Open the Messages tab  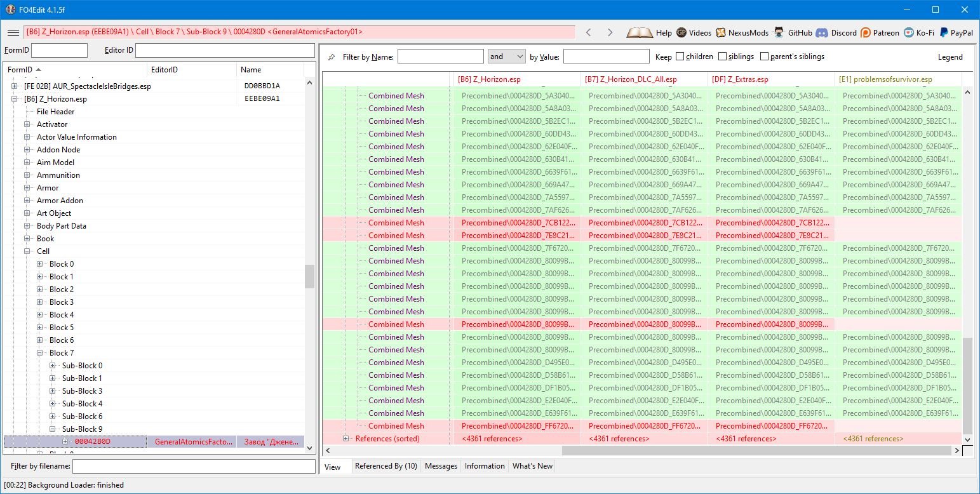441,466
